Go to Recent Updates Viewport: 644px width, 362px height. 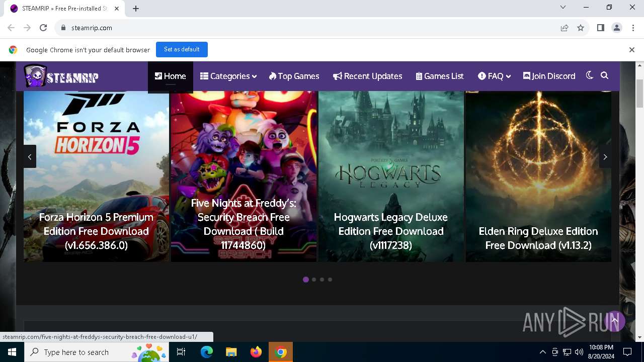point(367,76)
